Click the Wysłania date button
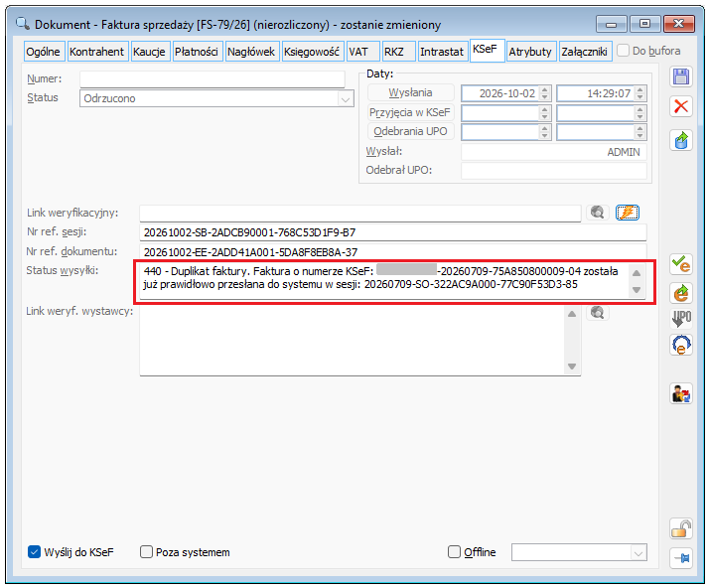Image resolution: width=708 pixels, height=588 pixels. coord(410,92)
